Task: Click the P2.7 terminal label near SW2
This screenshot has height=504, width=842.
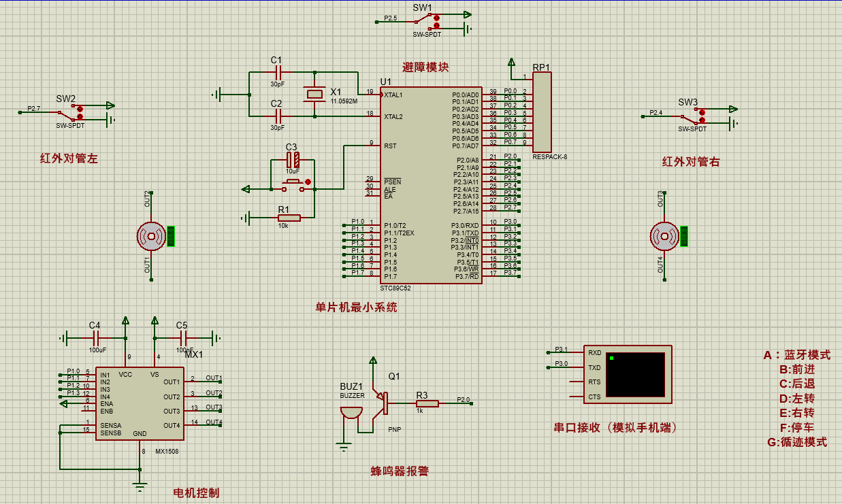Action: click(33, 108)
